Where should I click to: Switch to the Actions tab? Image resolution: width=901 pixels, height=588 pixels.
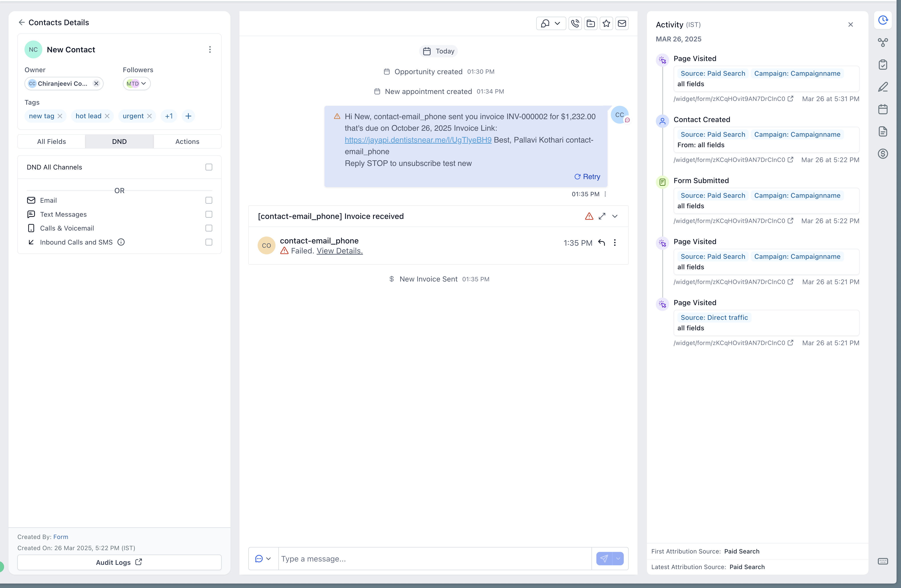[187, 141]
